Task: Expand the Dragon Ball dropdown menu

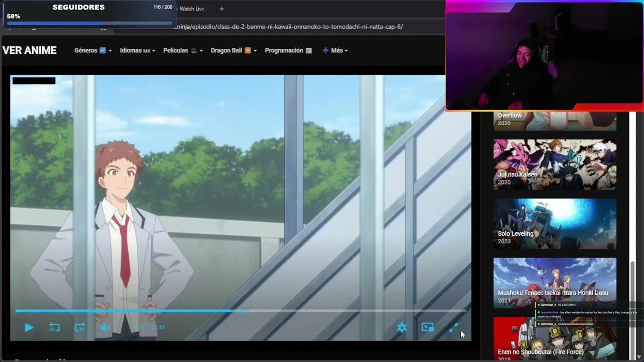Action: point(234,50)
